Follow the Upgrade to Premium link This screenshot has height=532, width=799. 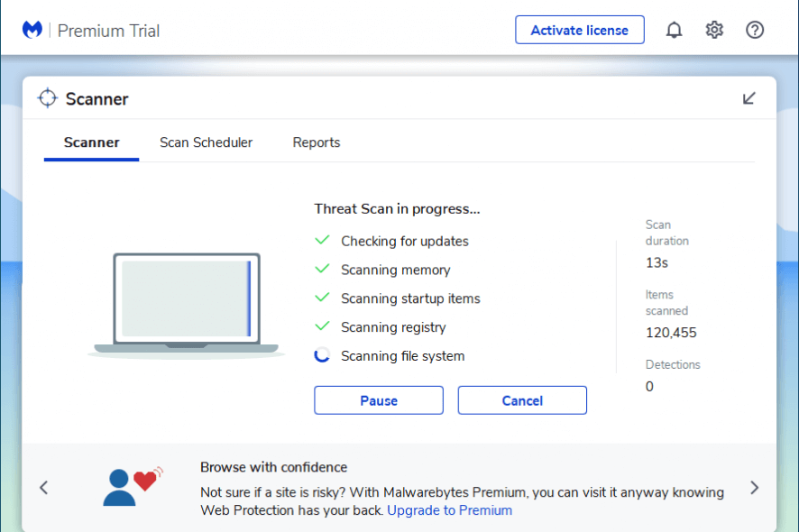449,510
